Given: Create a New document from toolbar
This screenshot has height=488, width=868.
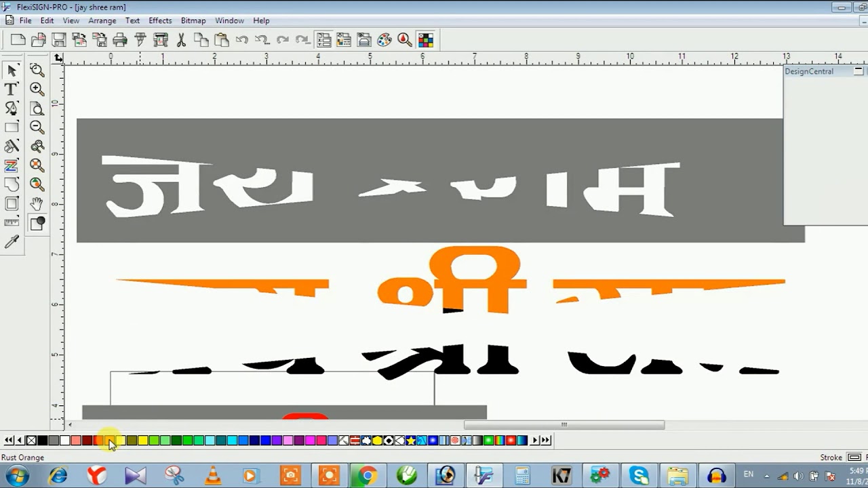Looking at the screenshot, I should click(18, 40).
